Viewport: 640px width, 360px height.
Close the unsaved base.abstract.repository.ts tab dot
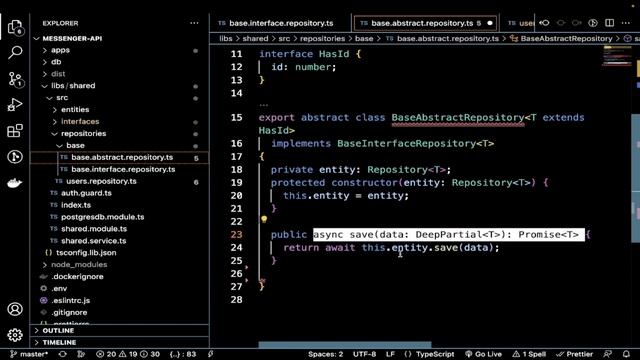490,23
